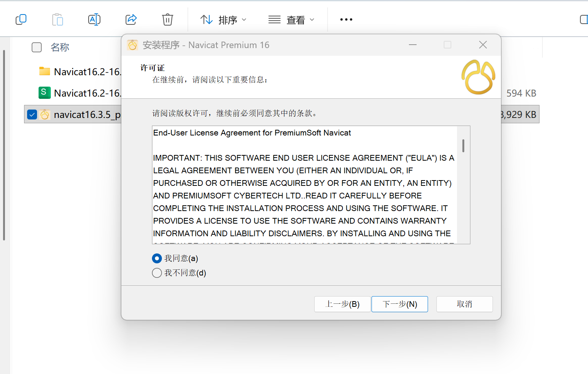Screen dimensions: 588x374
Task: Click the navicat16.3.5 installer file icon
Action: click(45, 114)
